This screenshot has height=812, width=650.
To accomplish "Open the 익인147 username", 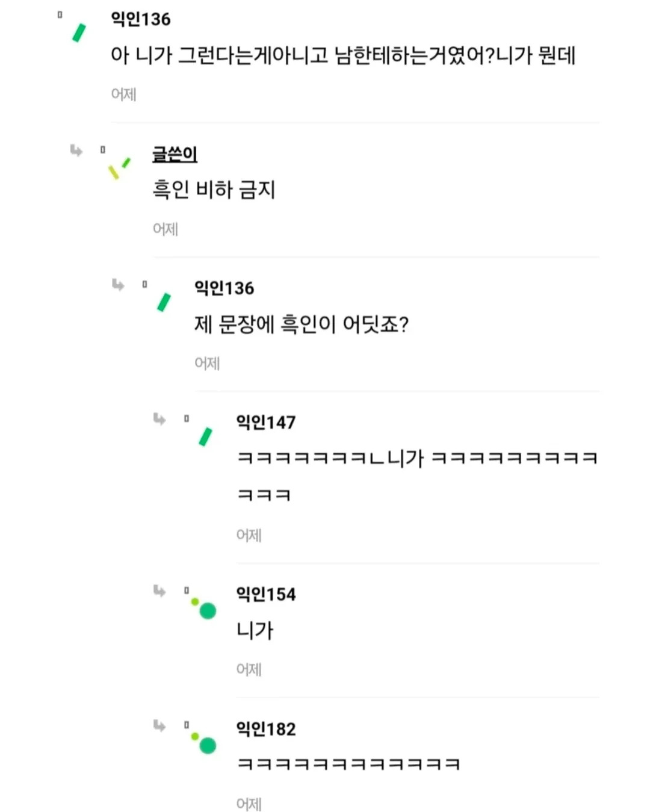I will click(265, 423).
